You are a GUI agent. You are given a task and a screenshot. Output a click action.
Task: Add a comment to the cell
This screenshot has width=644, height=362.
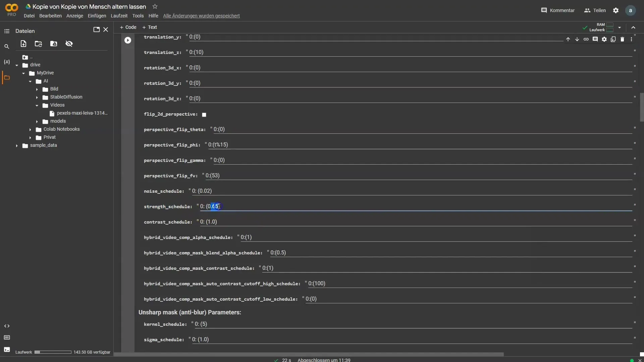[595, 39]
